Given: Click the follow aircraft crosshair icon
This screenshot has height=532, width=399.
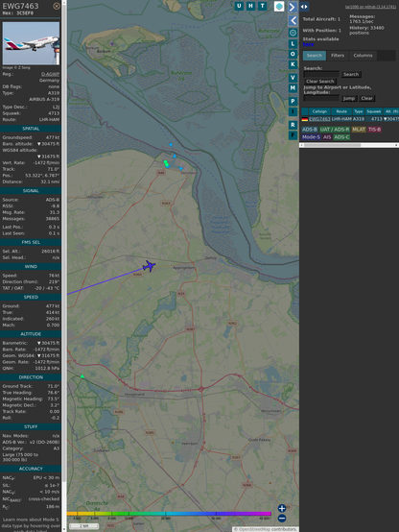Looking at the screenshot, I should (293, 33).
